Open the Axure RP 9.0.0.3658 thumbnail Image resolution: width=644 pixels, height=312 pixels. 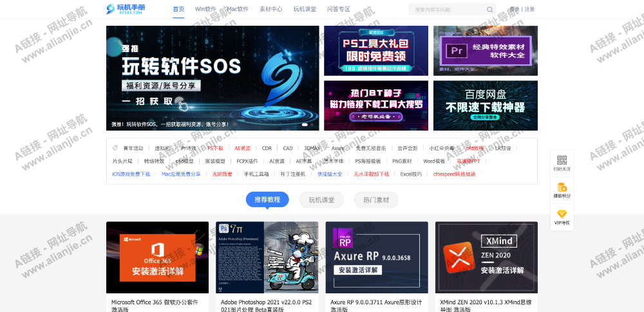coord(377,257)
